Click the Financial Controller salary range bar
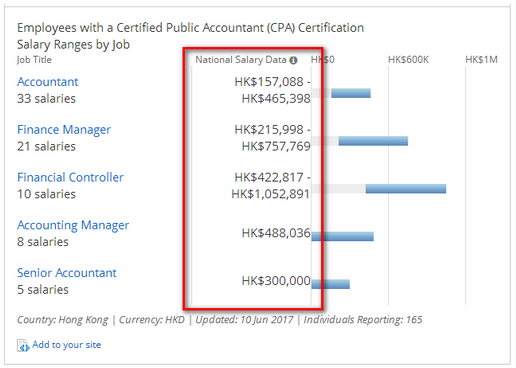 (406, 189)
